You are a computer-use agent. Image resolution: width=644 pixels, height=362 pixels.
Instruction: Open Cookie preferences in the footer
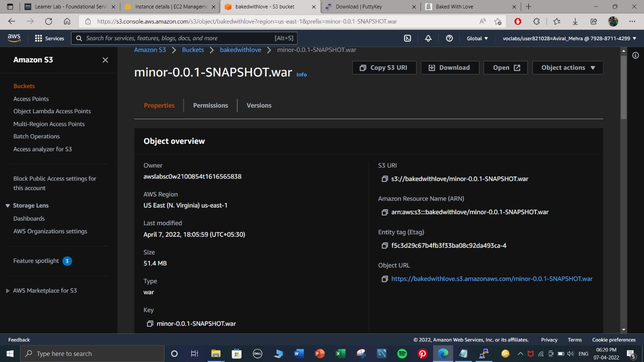pos(614,340)
